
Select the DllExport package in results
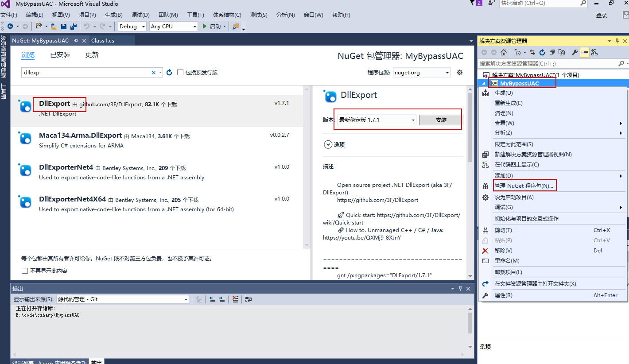(x=157, y=111)
